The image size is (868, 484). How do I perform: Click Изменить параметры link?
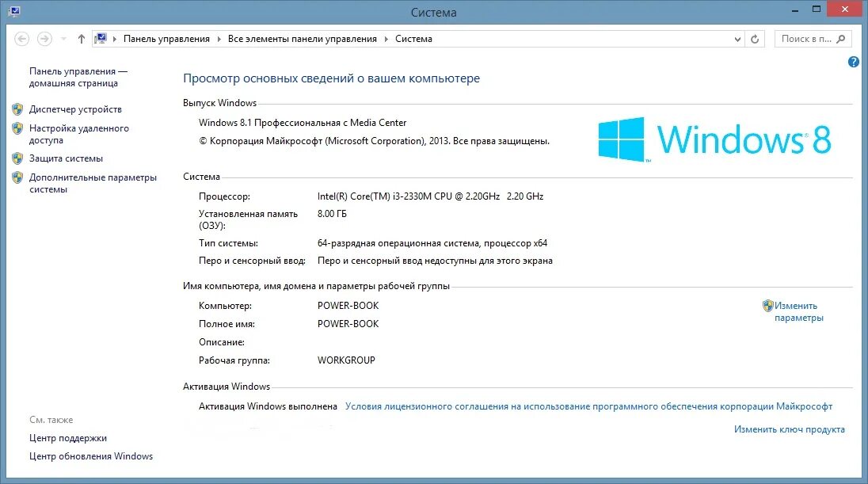[x=799, y=312]
